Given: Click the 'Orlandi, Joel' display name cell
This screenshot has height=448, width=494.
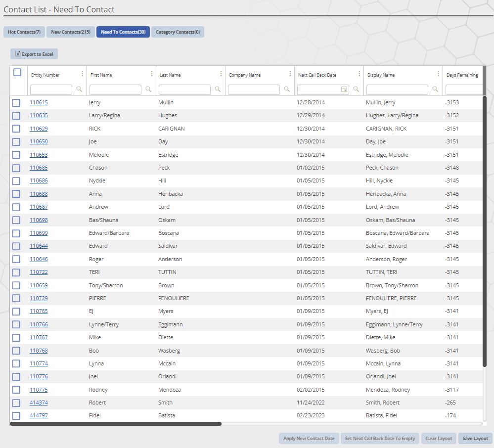Looking at the screenshot, I should (381, 376).
